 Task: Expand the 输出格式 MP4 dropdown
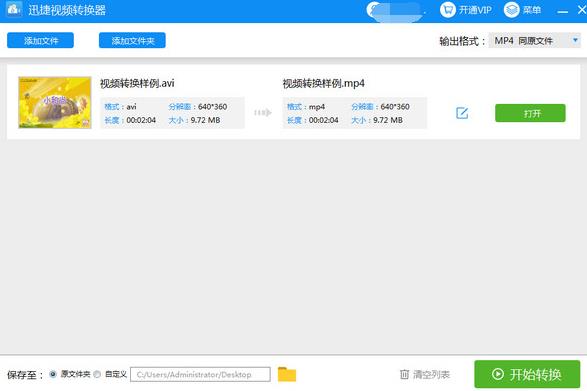[x=535, y=40]
